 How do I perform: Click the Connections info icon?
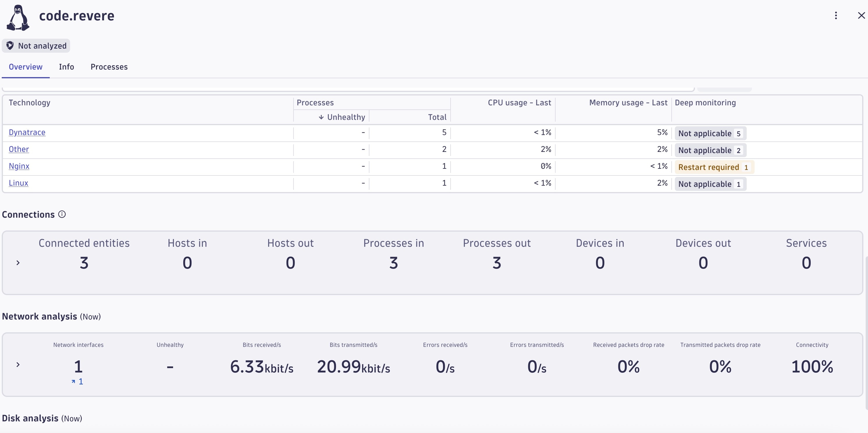pos(62,214)
